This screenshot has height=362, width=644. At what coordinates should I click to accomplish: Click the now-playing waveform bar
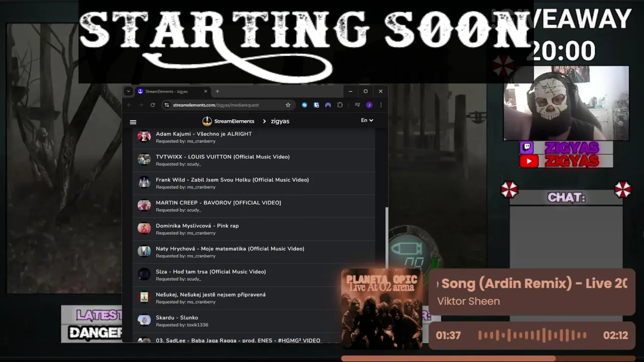coord(532,335)
